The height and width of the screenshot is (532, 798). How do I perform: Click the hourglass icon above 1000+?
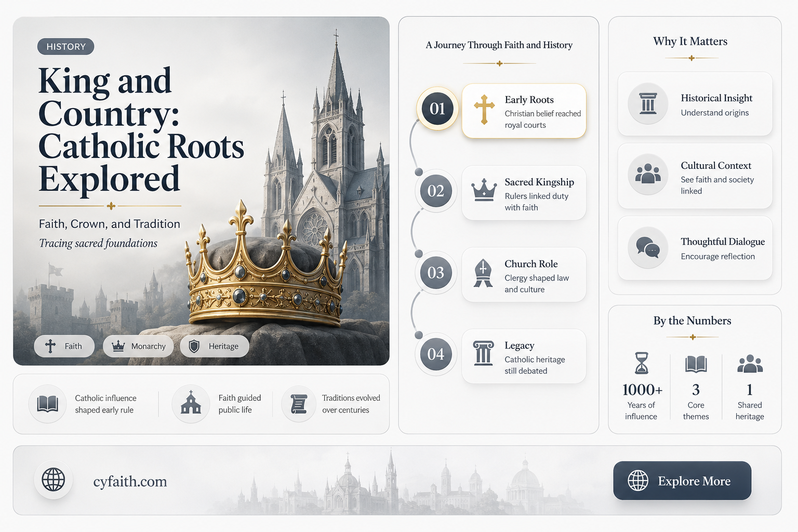point(642,363)
